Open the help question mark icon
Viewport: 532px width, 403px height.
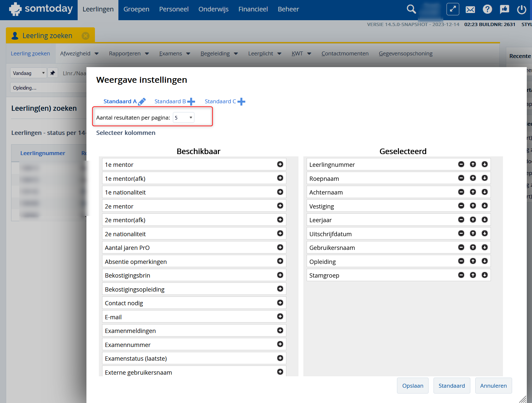coord(487,9)
